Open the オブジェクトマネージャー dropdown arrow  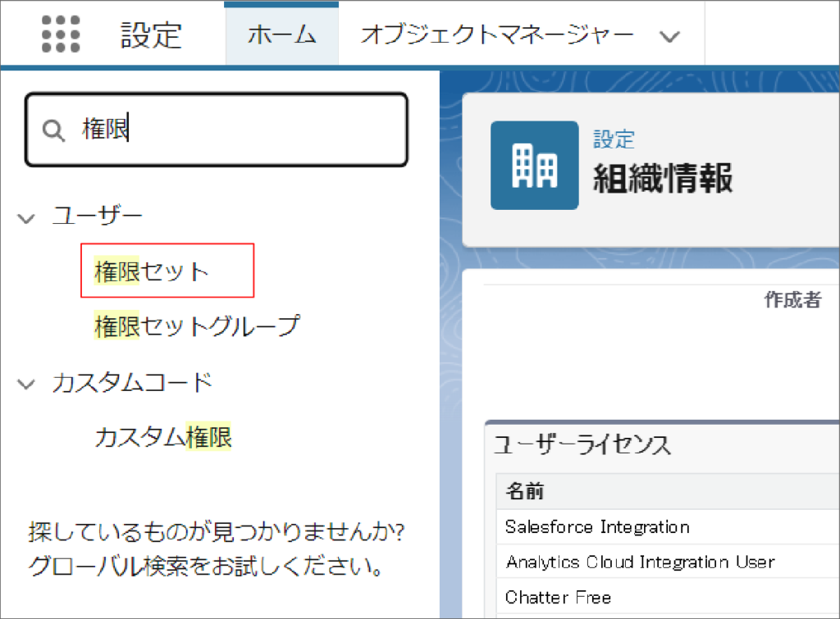point(669,36)
